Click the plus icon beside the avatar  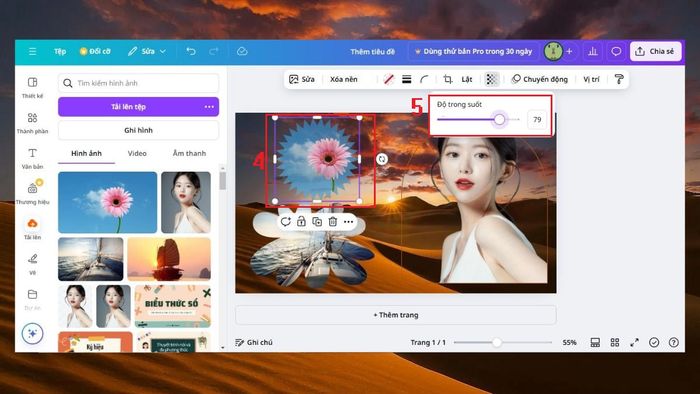569,51
